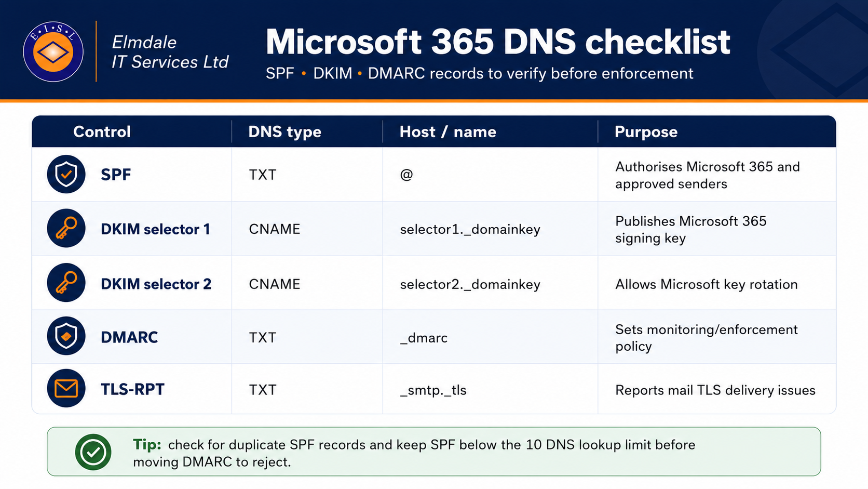868x489 pixels.
Task: Click 'Authorises Microsoft 365 and approved senders'
Action: click(708, 175)
